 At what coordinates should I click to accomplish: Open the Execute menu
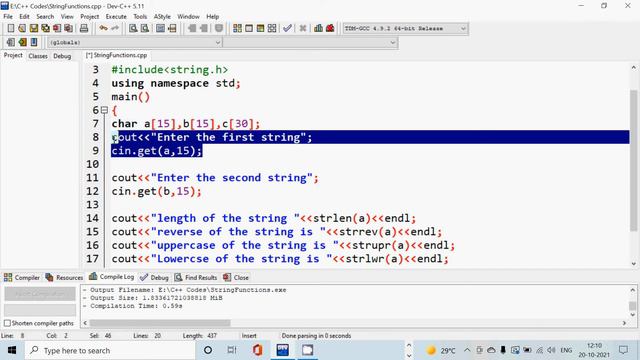(x=116, y=17)
